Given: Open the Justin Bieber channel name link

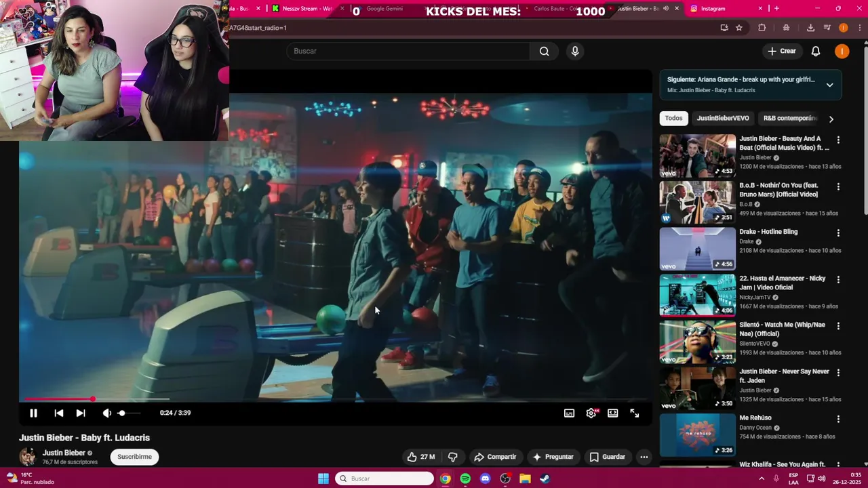Looking at the screenshot, I should click(x=64, y=453).
